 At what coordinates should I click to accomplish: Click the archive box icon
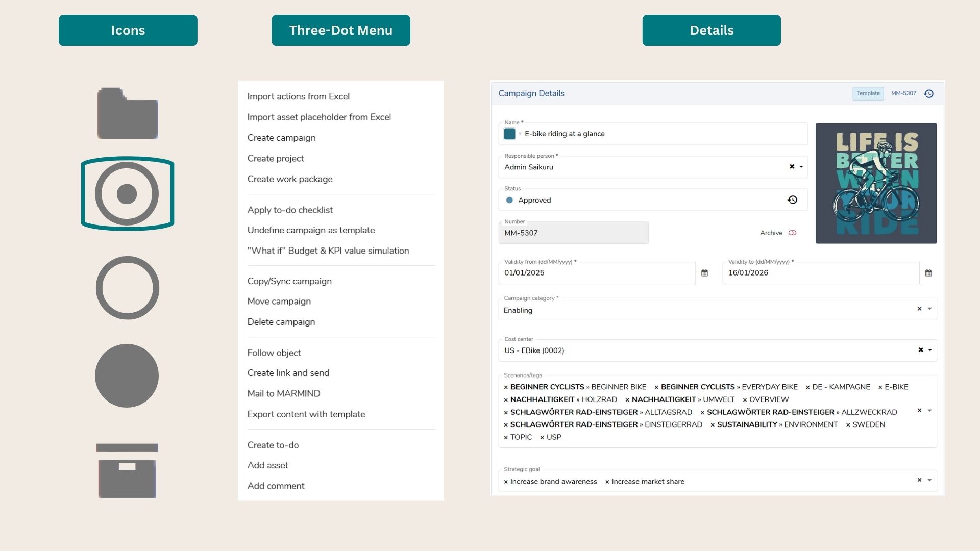pos(127,470)
